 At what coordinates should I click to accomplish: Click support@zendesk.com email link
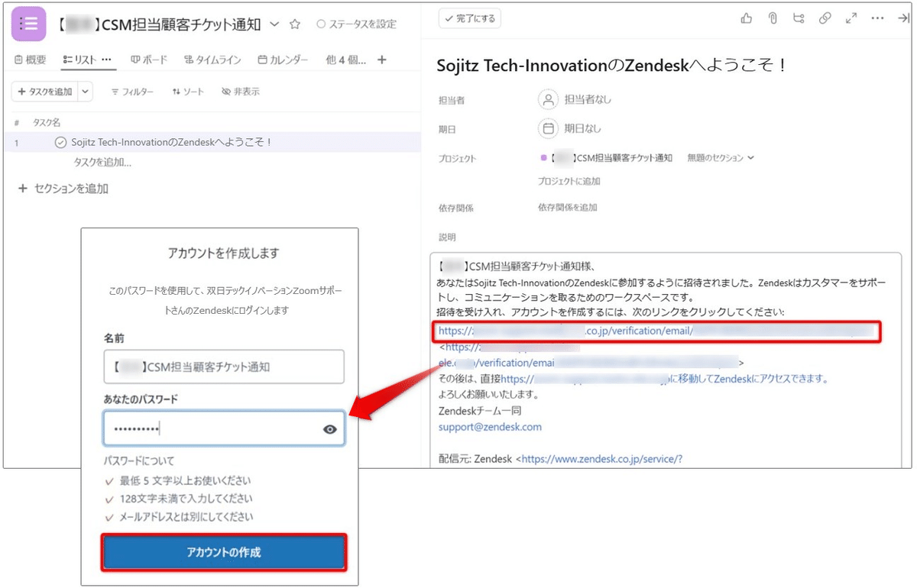point(490,427)
